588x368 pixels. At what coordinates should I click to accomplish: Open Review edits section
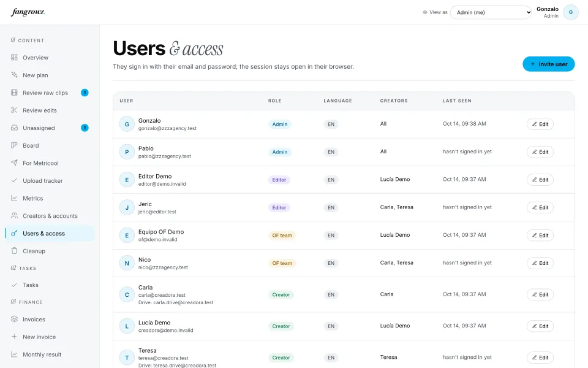click(x=50, y=110)
